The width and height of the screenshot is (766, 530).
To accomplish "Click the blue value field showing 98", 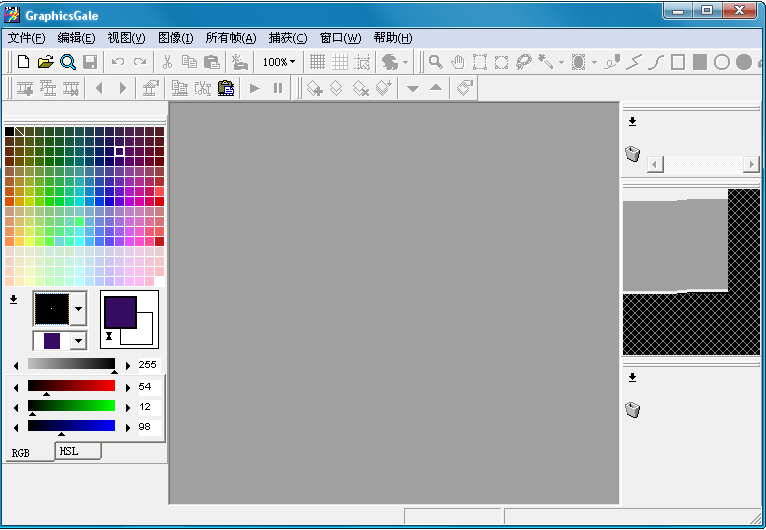I will (x=149, y=426).
